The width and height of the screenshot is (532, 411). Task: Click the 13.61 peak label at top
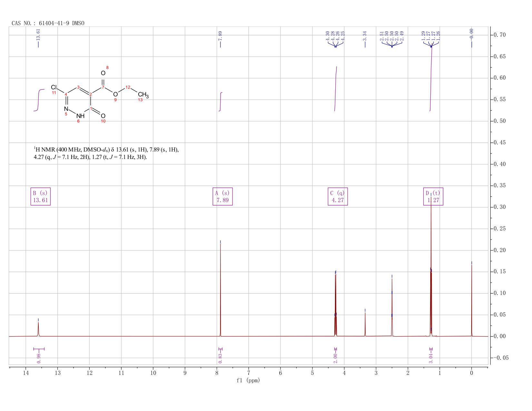(38, 34)
